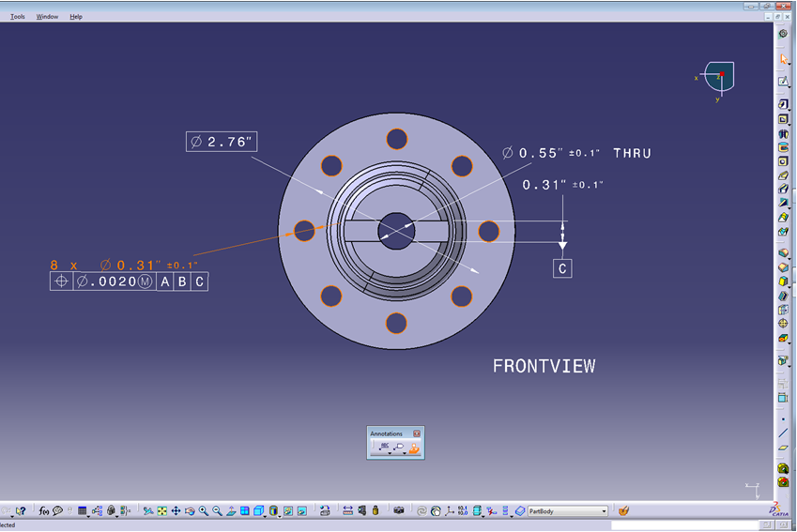The height and width of the screenshot is (532, 797).
Task: Expand the Text annotation tool dropdown arrow
Action: 389,452
